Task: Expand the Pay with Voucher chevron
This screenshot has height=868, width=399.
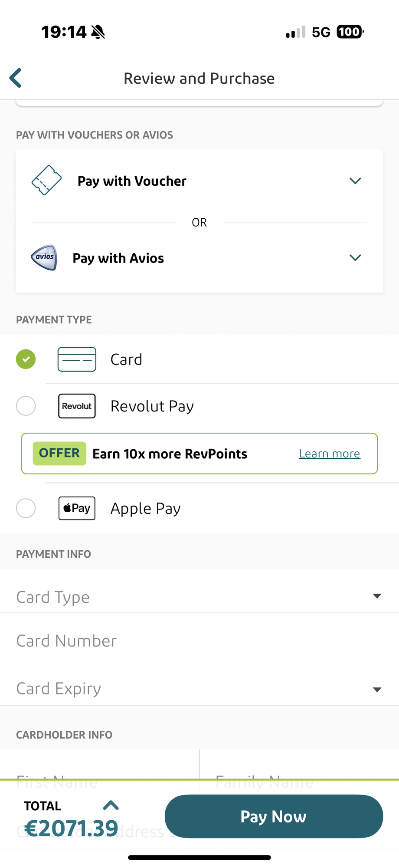Action: coord(355,181)
